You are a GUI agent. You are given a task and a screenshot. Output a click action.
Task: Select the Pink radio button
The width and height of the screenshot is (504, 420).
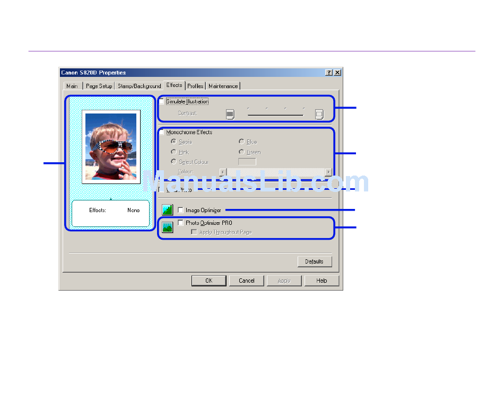173,152
